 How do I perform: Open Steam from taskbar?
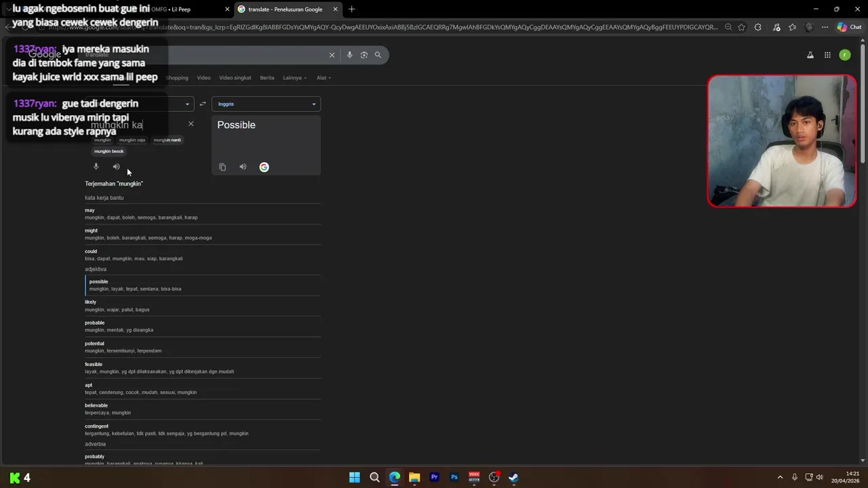(514, 477)
